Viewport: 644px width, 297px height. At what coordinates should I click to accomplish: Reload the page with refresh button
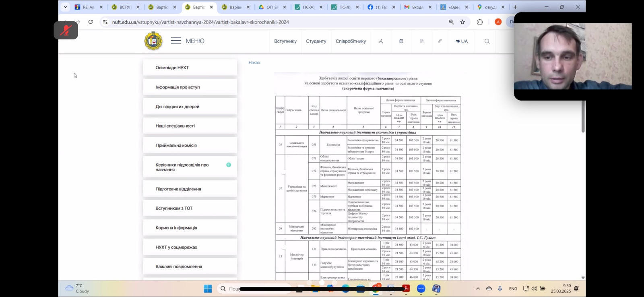pyautogui.click(x=91, y=22)
